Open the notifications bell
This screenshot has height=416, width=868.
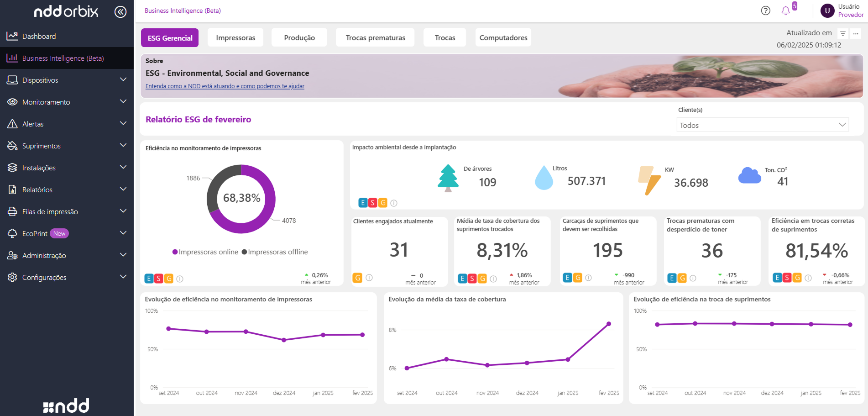point(785,11)
